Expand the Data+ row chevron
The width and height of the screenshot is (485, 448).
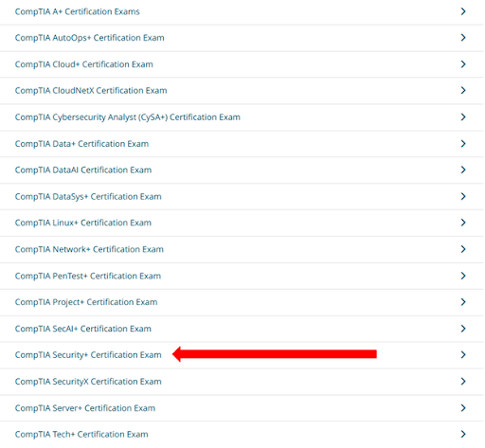pyautogui.click(x=463, y=144)
